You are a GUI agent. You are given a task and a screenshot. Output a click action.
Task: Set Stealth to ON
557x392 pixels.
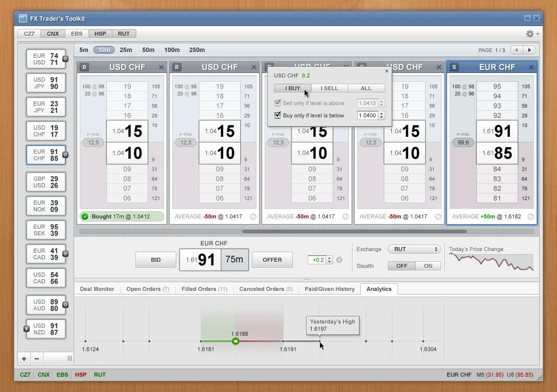[x=428, y=266]
